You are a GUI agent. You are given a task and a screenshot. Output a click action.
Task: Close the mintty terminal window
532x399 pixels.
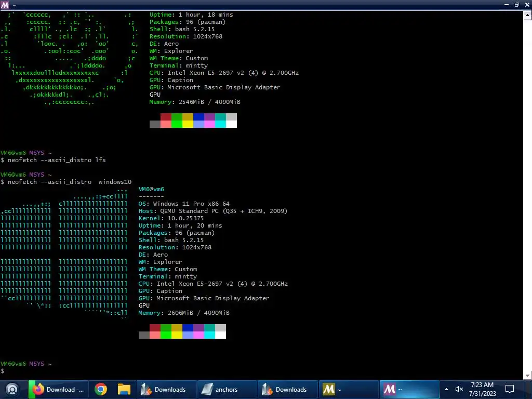(x=527, y=5)
